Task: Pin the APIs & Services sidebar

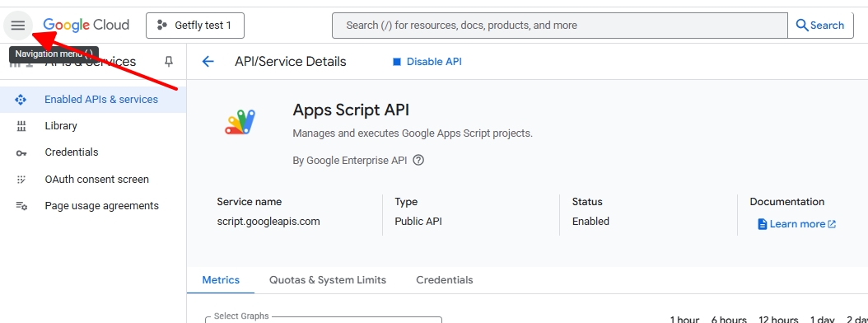Action: (x=169, y=62)
